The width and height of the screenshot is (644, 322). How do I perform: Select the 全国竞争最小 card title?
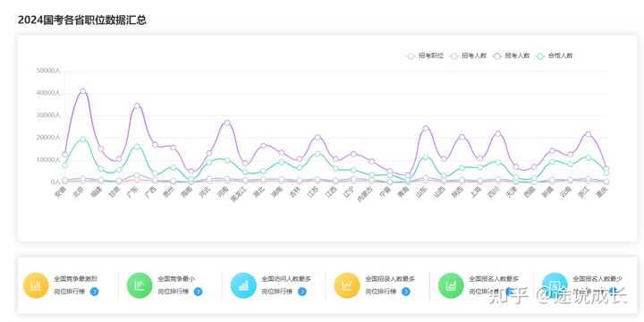176,278
